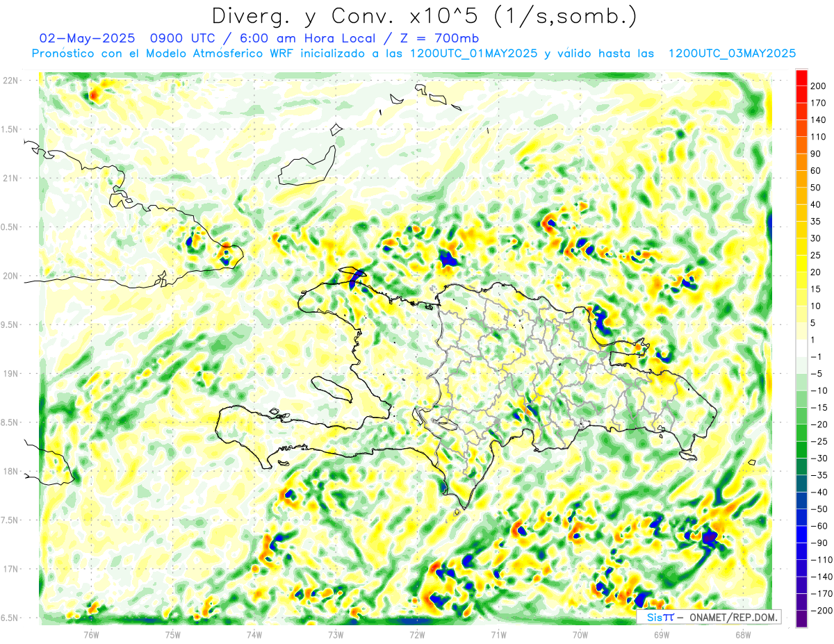Click the dark purple swatch below -200
The width and height of the screenshot is (834, 644).
tap(801, 619)
